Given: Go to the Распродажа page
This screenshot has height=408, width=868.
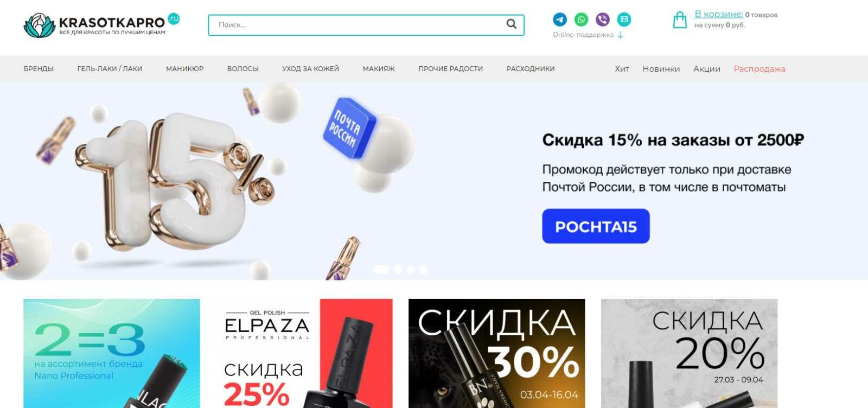Looking at the screenshot, I should tap(759, 69).
